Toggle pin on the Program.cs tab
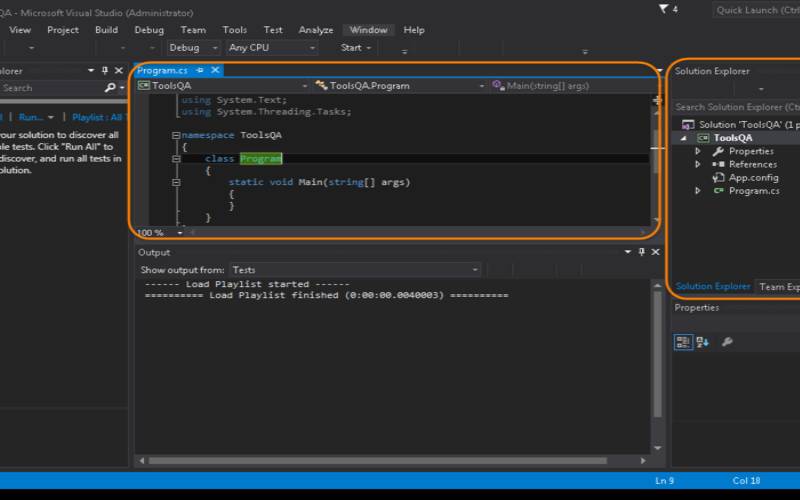The height and width of the screenshot is (500, 800). click(x=200, y=71)
